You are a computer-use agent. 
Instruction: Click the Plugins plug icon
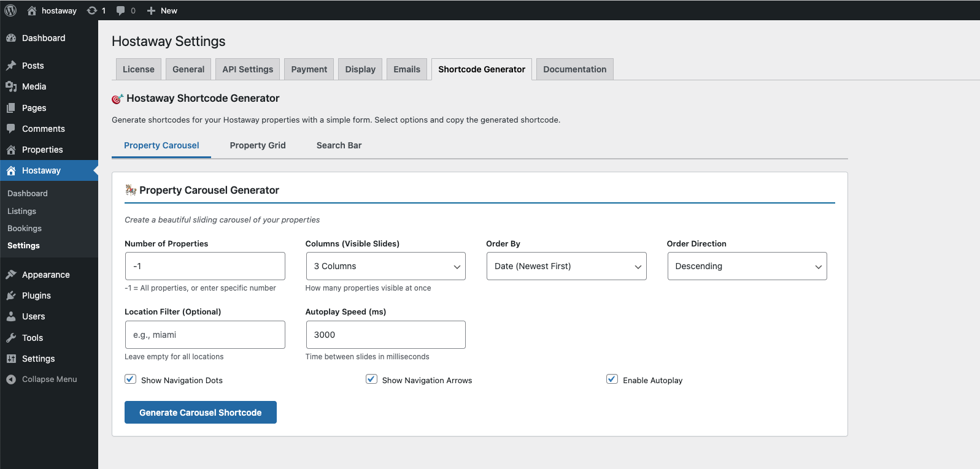tap(11, 296)
